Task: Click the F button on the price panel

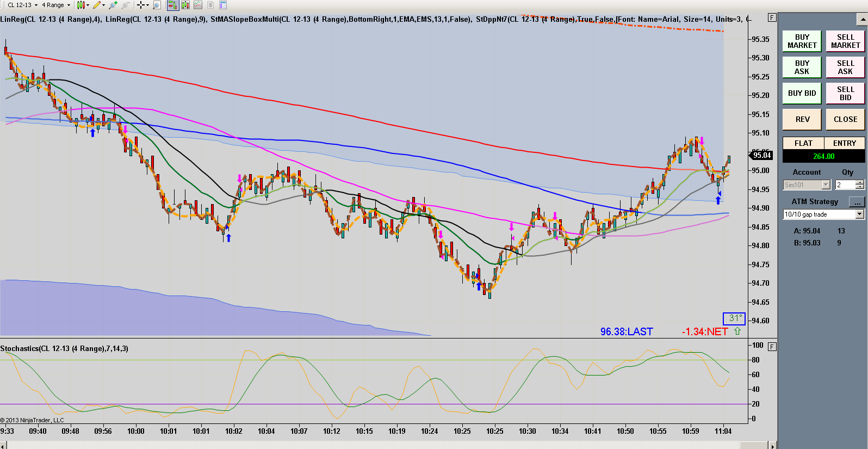Action: (772, 17)
